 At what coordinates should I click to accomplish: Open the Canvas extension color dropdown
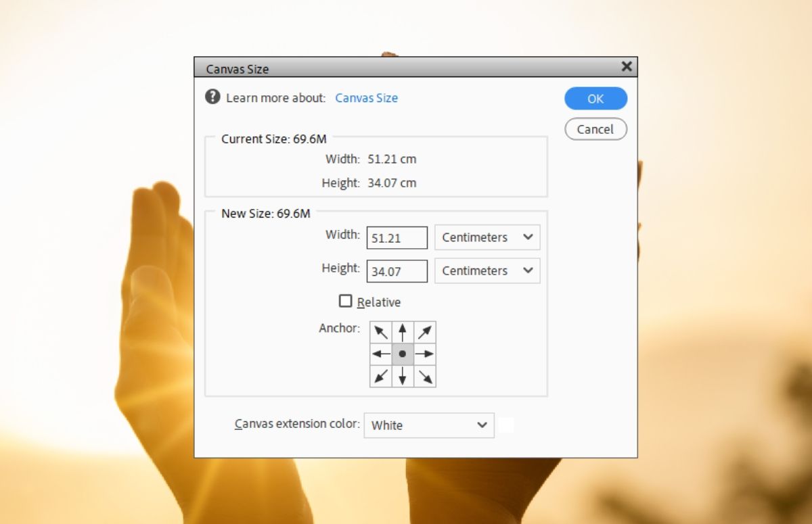point(429,425)
